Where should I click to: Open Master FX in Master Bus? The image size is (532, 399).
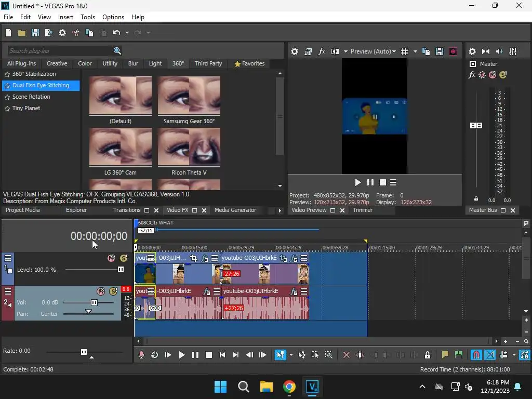pos(472,75)
